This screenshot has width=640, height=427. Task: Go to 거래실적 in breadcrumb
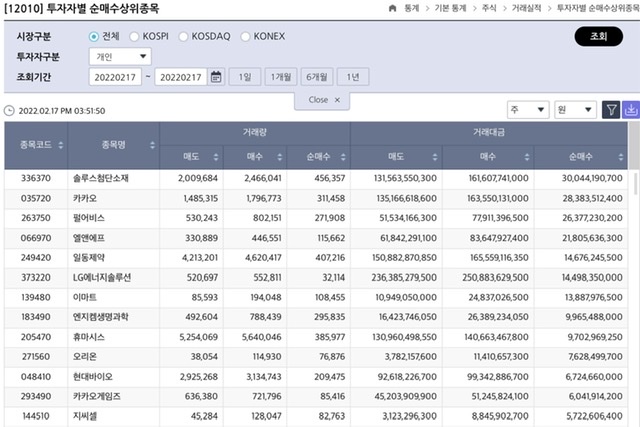click(x=519, y=8)
